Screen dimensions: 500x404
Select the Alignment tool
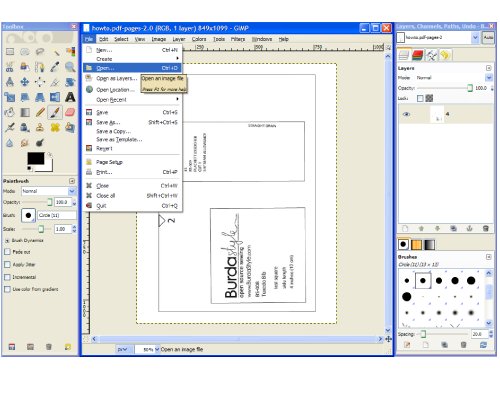40,82
